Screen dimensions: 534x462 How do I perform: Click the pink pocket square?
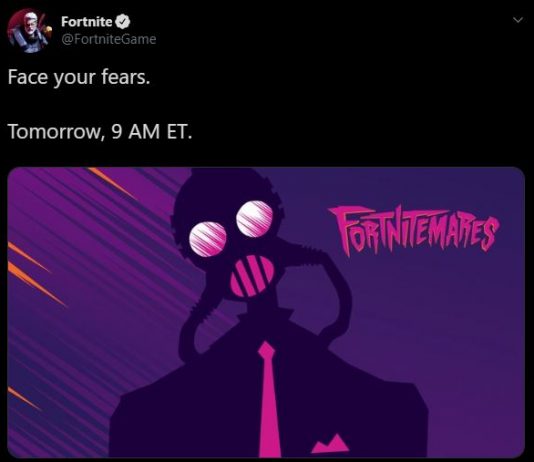tap(330, 443)
